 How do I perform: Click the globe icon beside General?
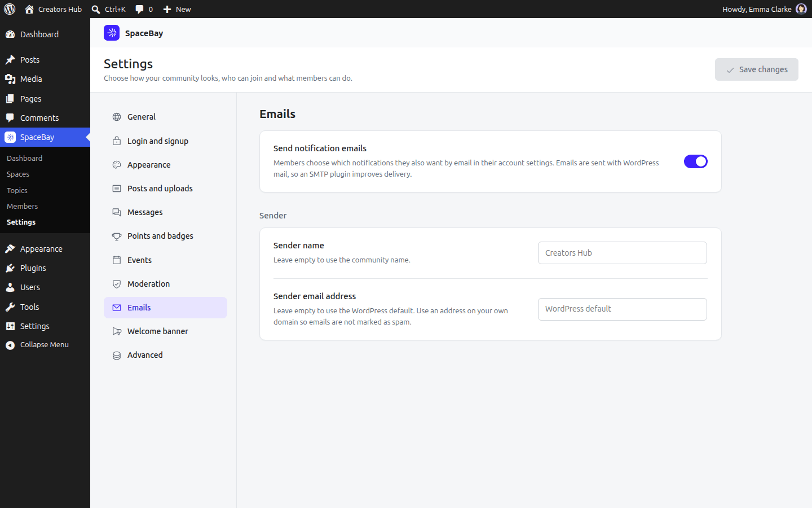pos(117,117)
